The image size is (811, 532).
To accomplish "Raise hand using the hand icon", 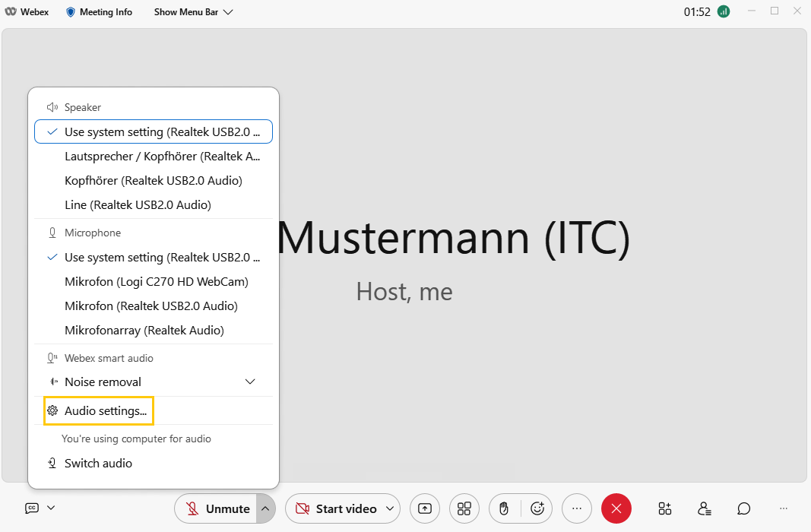I will [x=503, y=508].
